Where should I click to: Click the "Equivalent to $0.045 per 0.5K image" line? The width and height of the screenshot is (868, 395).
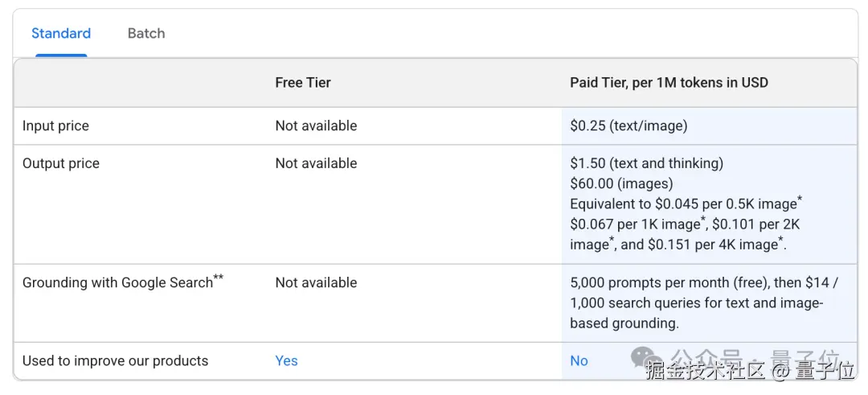[683, 204]
